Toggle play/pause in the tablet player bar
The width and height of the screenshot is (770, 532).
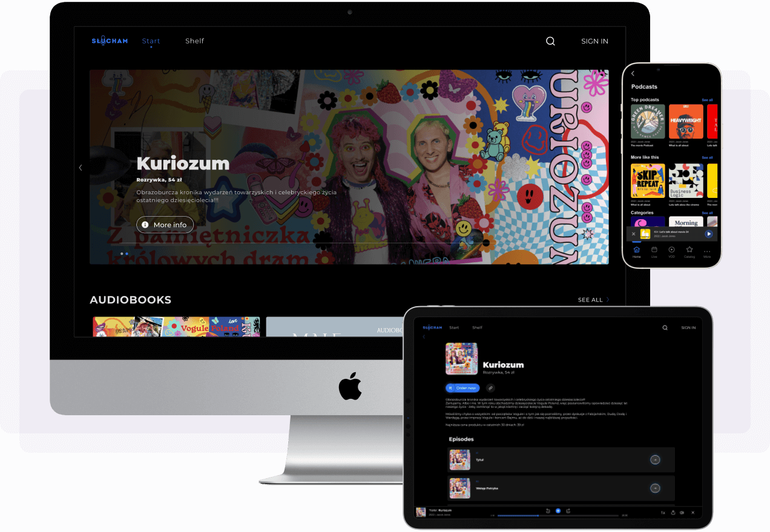pos(558,511)
